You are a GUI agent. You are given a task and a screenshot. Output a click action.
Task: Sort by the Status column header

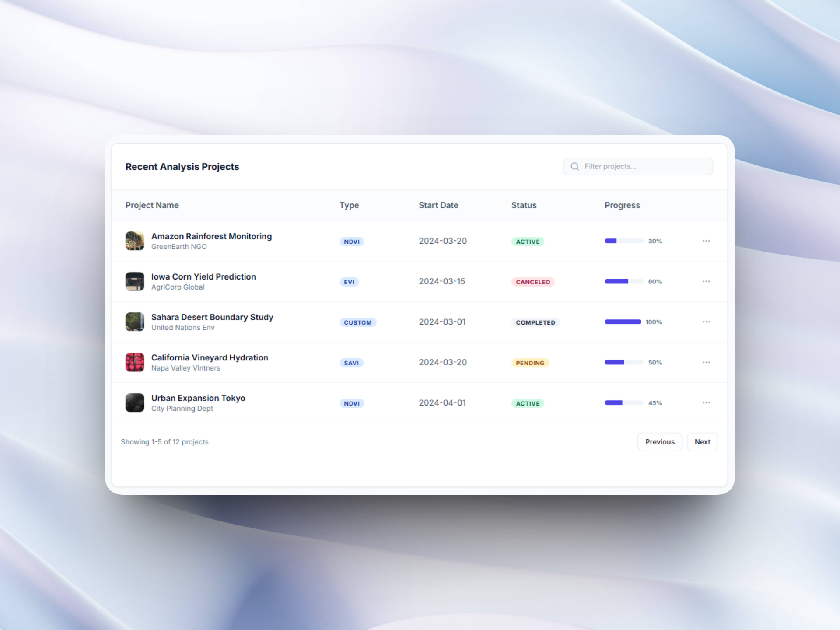pyautogui.click(x=524, y=205)
